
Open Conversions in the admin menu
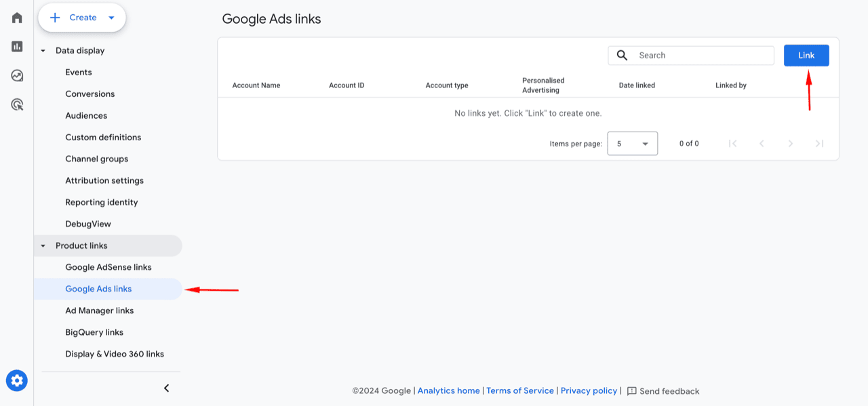click(90, 94)
